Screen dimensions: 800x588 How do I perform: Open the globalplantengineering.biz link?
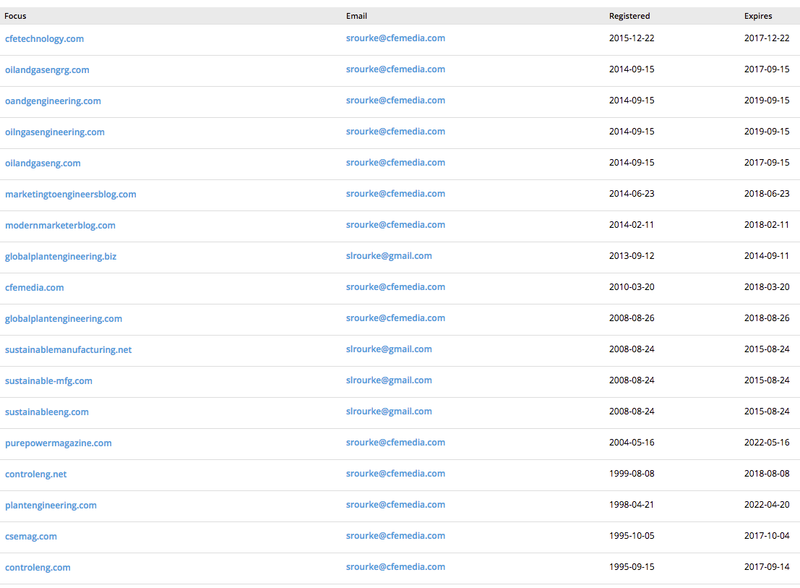point(61,257)
